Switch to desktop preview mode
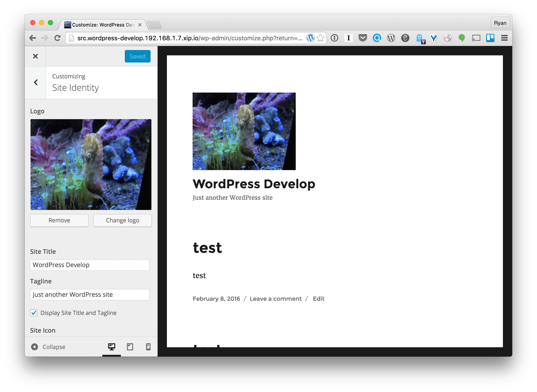 [x=112, y=347]
